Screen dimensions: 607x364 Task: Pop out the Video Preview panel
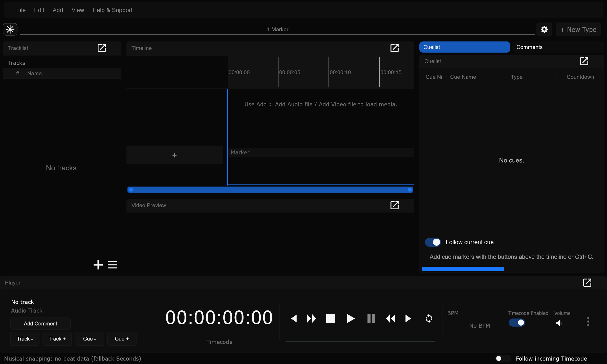point(395,205)
